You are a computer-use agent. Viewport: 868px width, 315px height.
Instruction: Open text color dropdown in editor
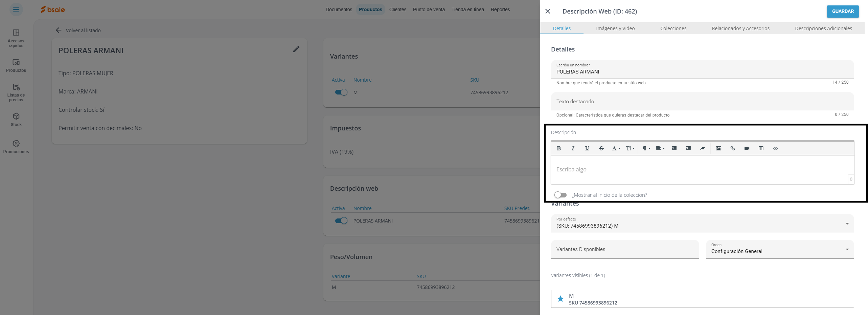[616, 148]
